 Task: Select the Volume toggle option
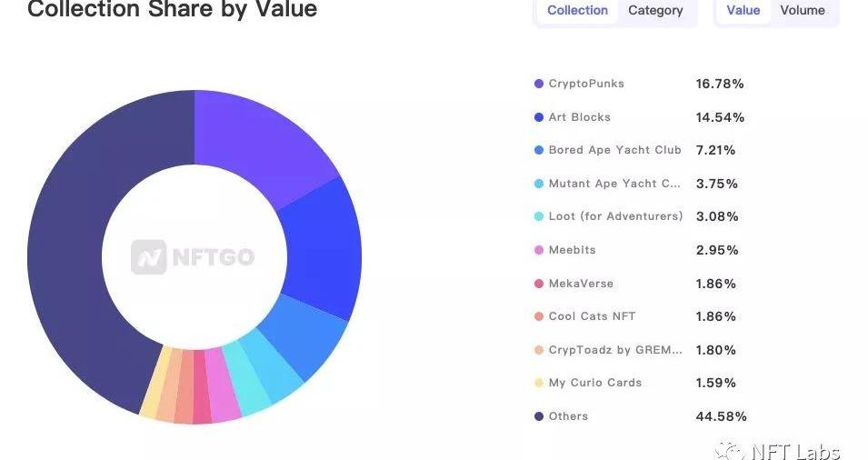point(803,11)
